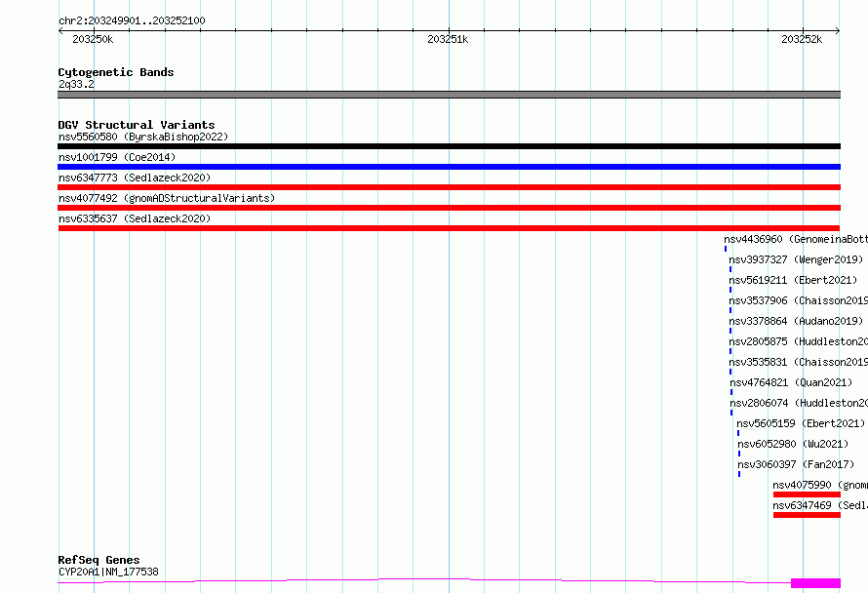Click the small blue marker under nsv3060397
The width and height of the screenshot is (868, 593).
(739, 475)
